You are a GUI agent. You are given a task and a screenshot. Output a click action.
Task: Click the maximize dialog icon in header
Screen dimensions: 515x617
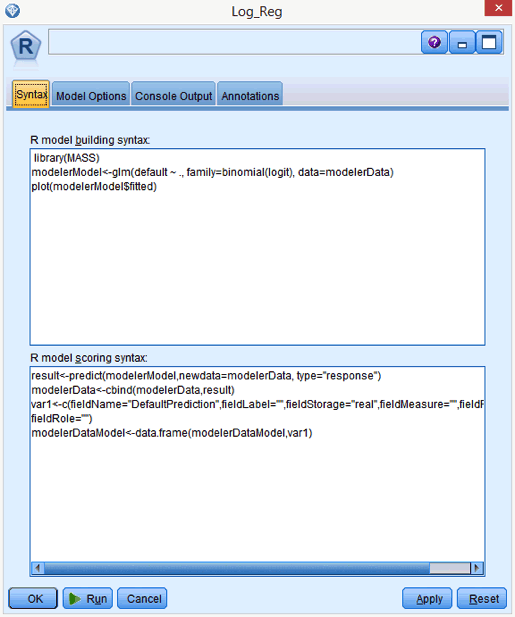pos(489,42)
